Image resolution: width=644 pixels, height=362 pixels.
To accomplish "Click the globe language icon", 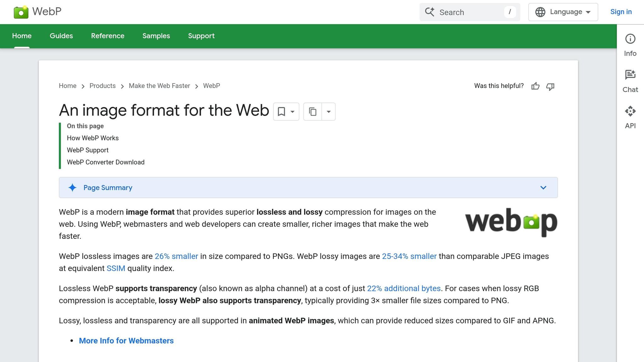I will (540, 12).
